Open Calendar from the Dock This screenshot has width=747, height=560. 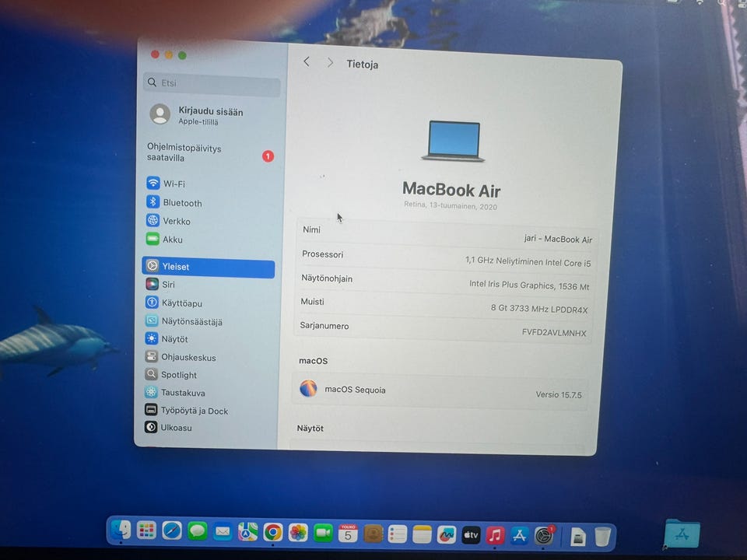(349, 534)
